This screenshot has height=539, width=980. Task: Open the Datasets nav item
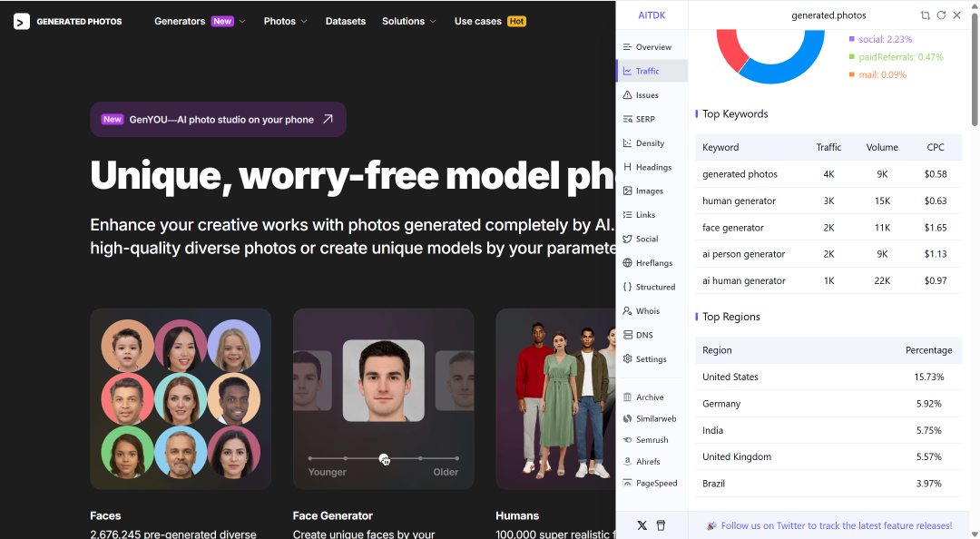[x=346, y=21]
